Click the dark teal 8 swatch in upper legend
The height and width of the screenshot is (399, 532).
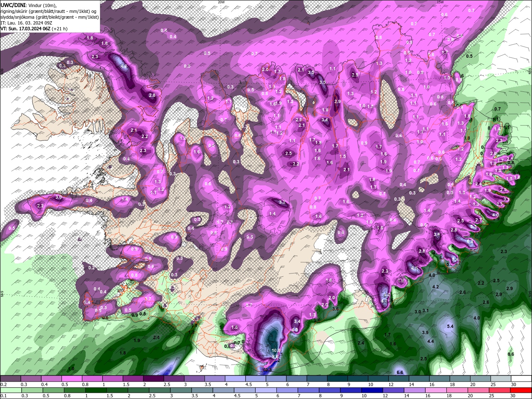(x=337, y=379)
